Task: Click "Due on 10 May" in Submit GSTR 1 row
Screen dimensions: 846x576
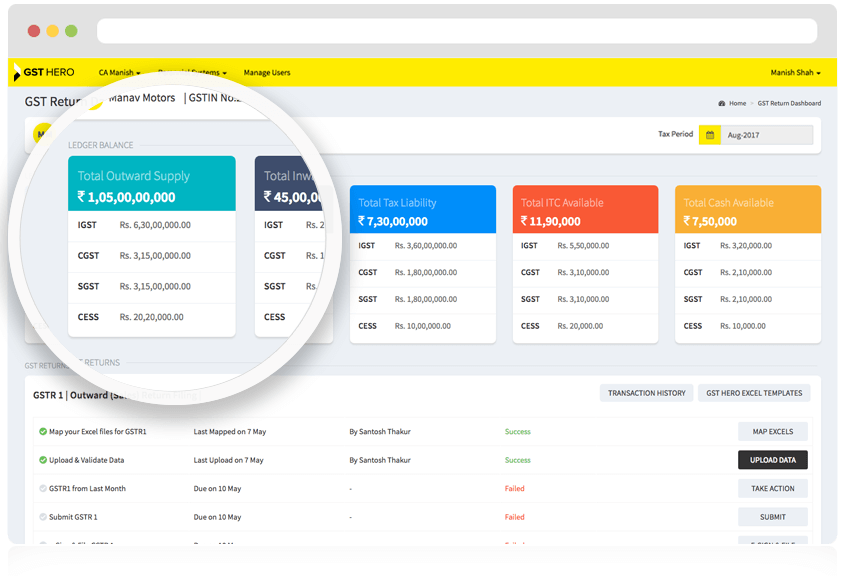Action: click(x=217, y=517)
